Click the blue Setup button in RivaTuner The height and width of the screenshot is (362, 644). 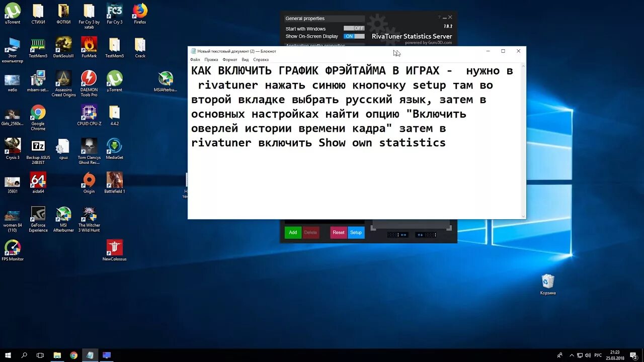(x=356, y=232)
